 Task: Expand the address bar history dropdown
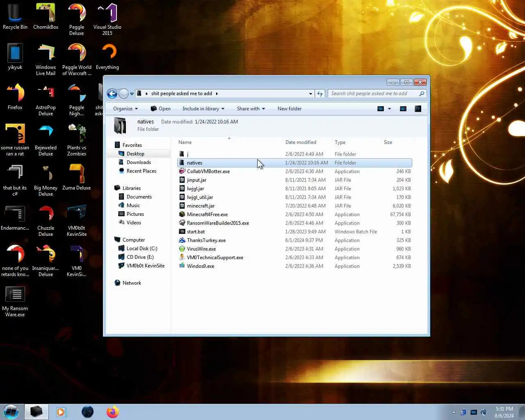pos(310,94)
